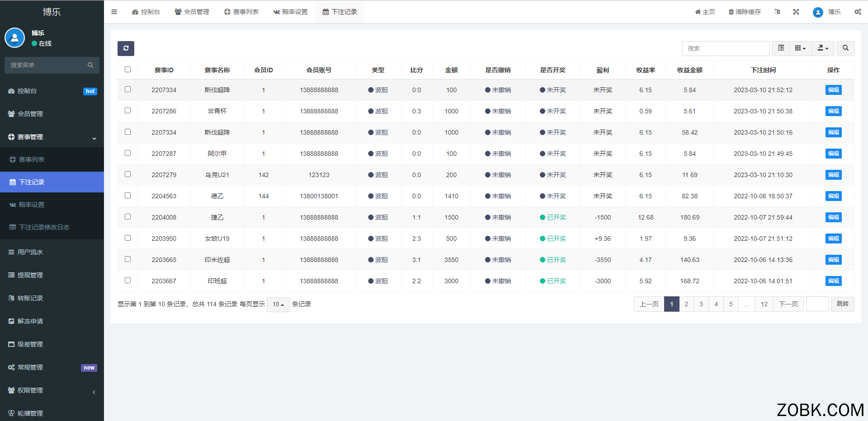Sort by 赛事ID column header
The image size is (868, 421).
click(164, 70)
